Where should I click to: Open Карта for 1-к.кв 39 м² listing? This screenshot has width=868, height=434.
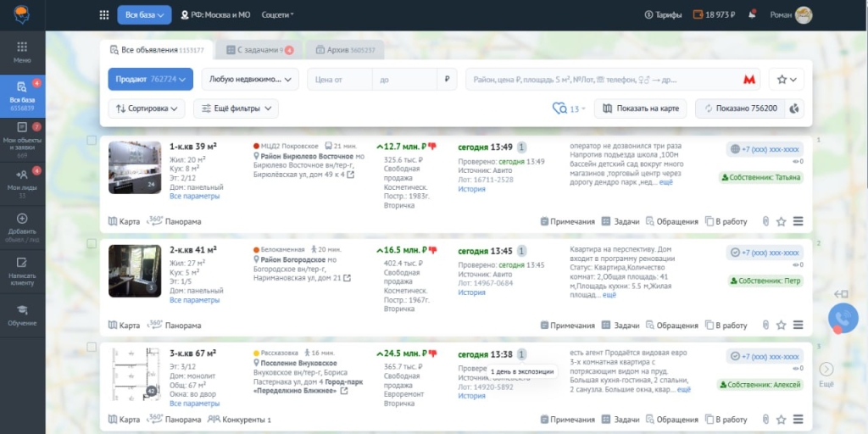point(124,221)
